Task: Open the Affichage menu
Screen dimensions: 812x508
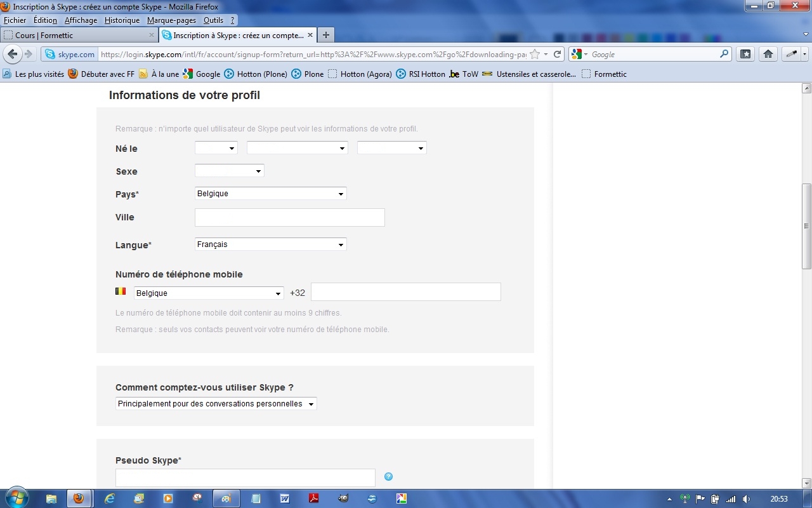Action: point(81,20)
